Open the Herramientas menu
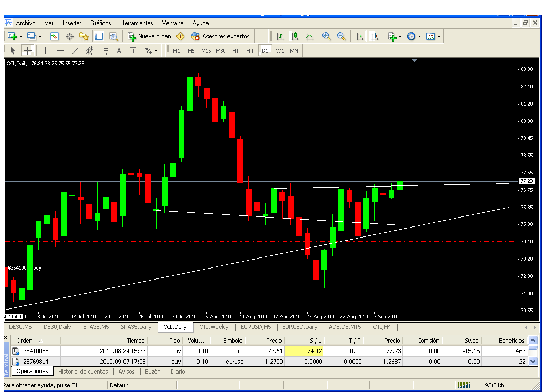This screenshot has width=542, height=392. (x=137, y=23)
